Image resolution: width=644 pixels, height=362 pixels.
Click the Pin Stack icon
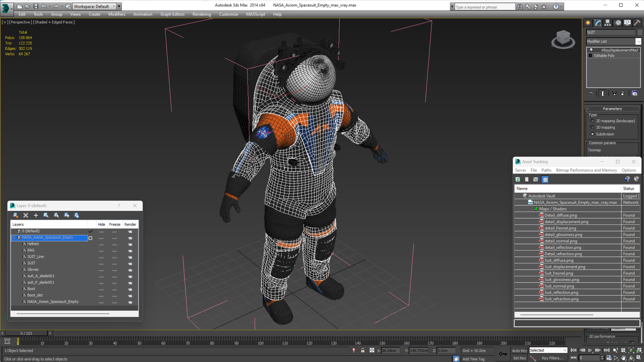tap(591, 93)
